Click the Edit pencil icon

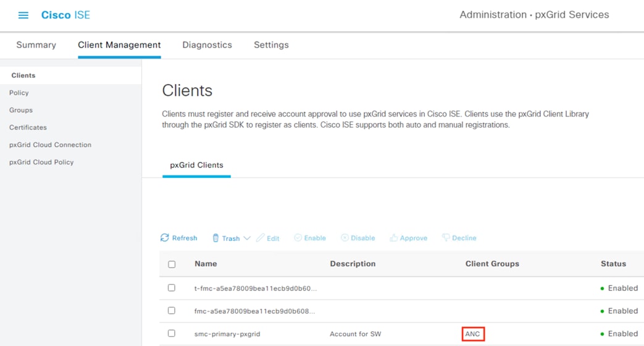click(261, 237)
